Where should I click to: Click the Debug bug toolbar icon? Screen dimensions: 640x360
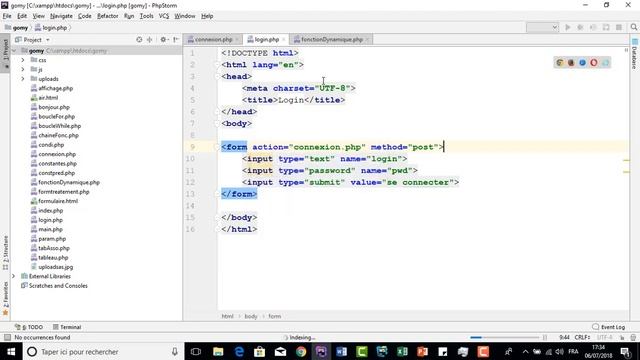(x=580, y=27)
